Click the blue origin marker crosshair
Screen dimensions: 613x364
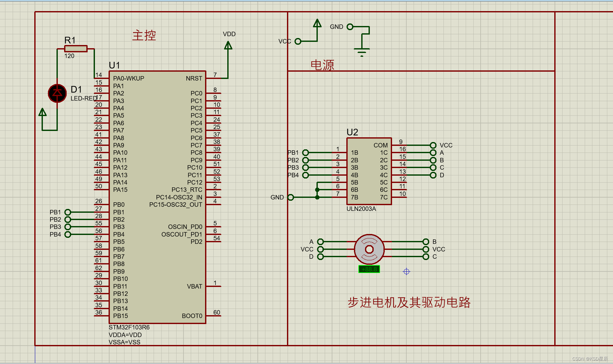(406, 272)
